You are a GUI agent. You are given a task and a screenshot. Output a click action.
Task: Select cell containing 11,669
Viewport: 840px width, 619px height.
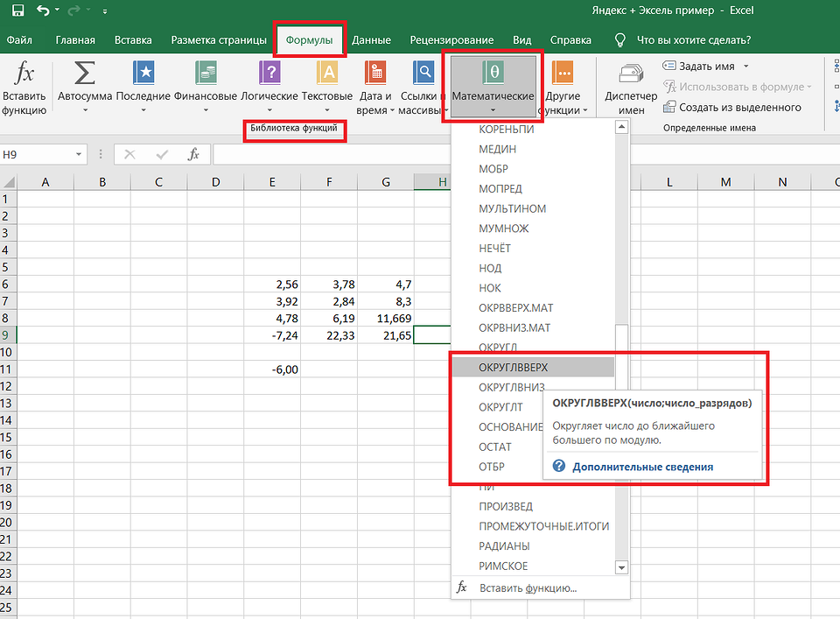pyautogui.click(x=386, y=319)
